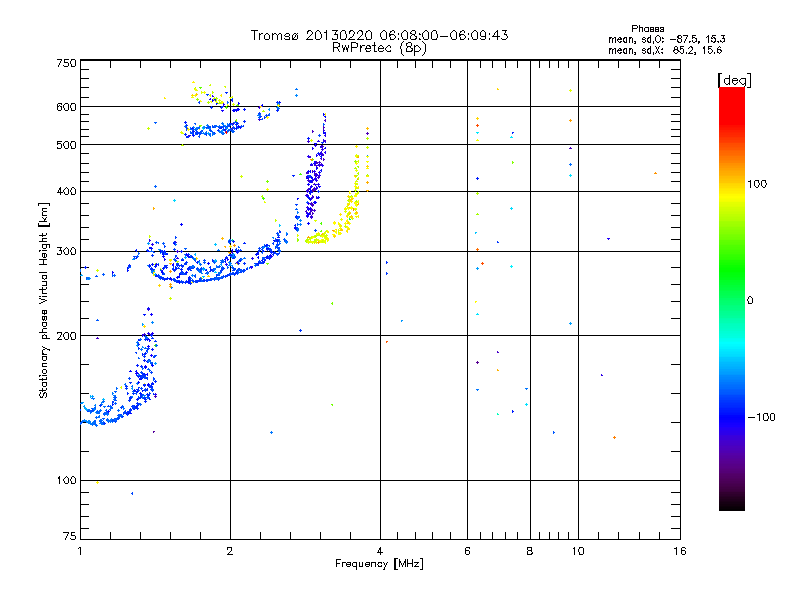Viewport: 800px width, 600px height.
Task: Click the subtitle 'RwPretec (8p)'
Action: [x=379, y=48]
